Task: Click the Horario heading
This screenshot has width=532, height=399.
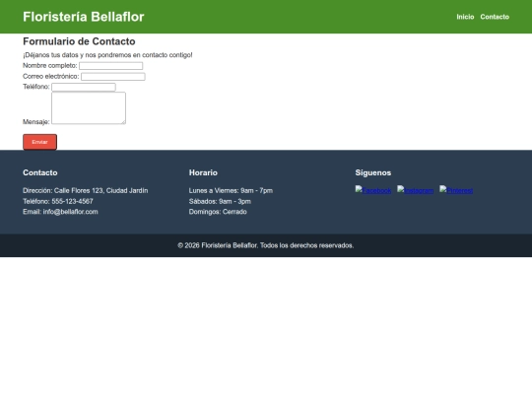Action: click(203, 172)
